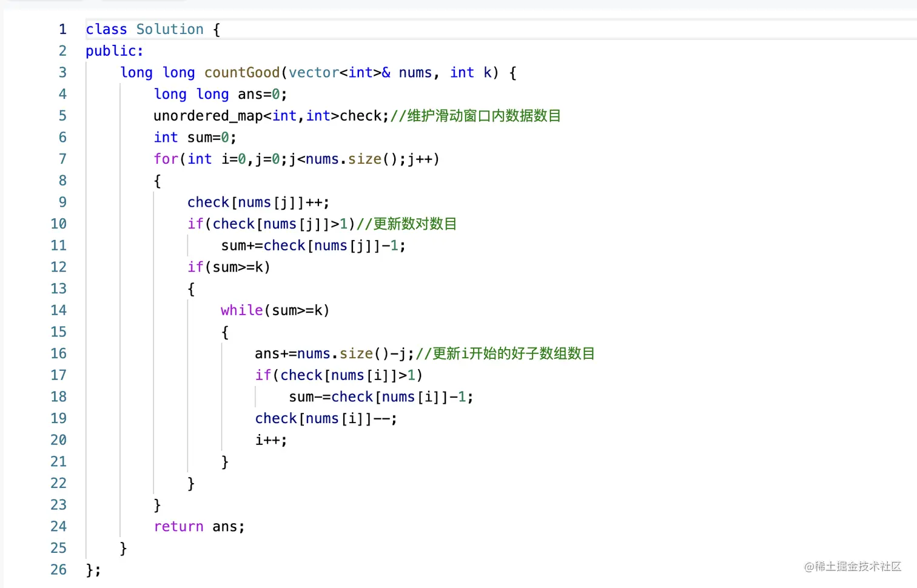Viewport: 917px width, 588px height.
Task: Click line number 7 in the gutter
Action: [x=62, y=159]
